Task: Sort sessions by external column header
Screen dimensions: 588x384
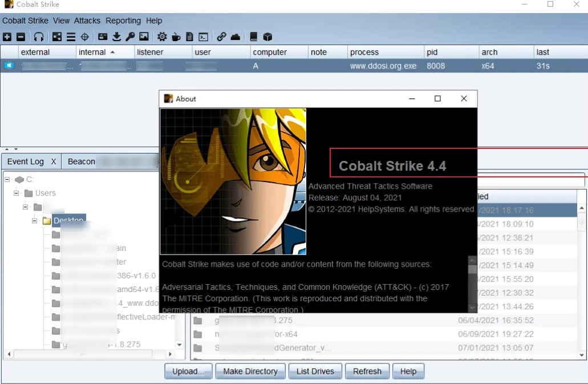Action: coord(47,52)
